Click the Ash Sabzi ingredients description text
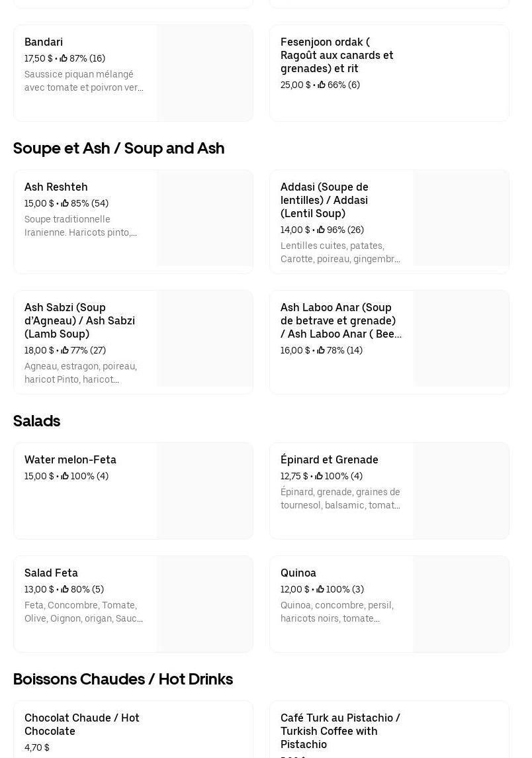This screenshot has width=532, height=758. tap(81, 373)
